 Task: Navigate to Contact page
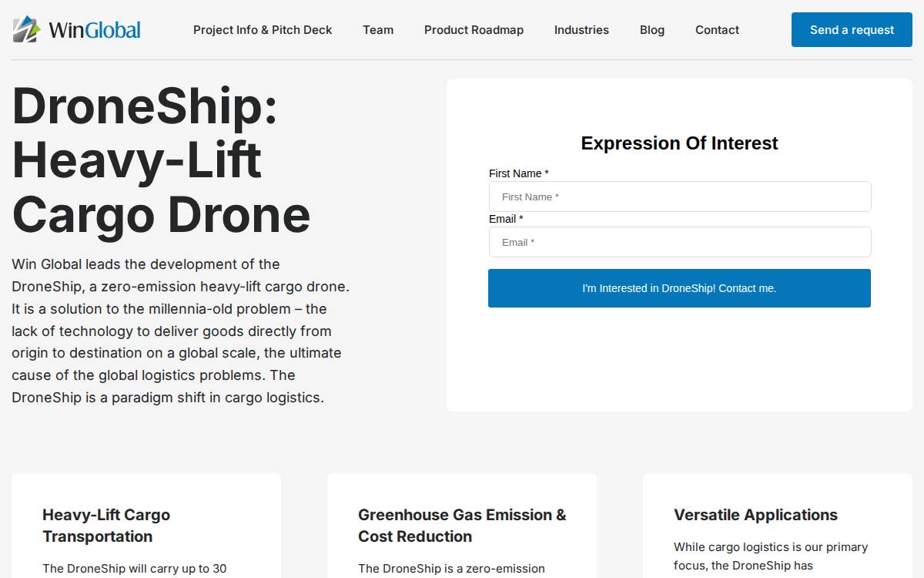click(717, 30)
